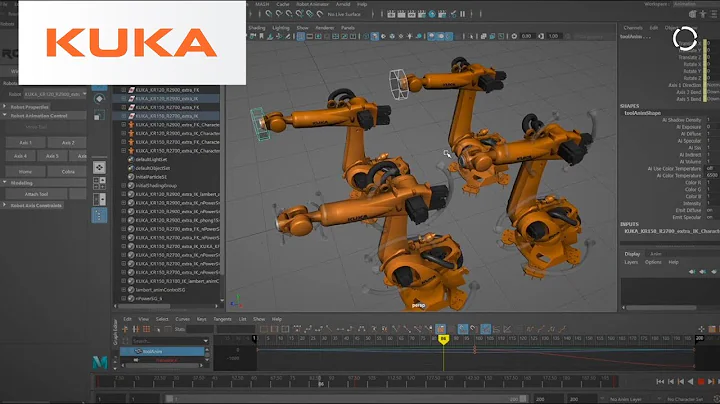
Task: Open the MASH menu
Action: coord(262,4)
